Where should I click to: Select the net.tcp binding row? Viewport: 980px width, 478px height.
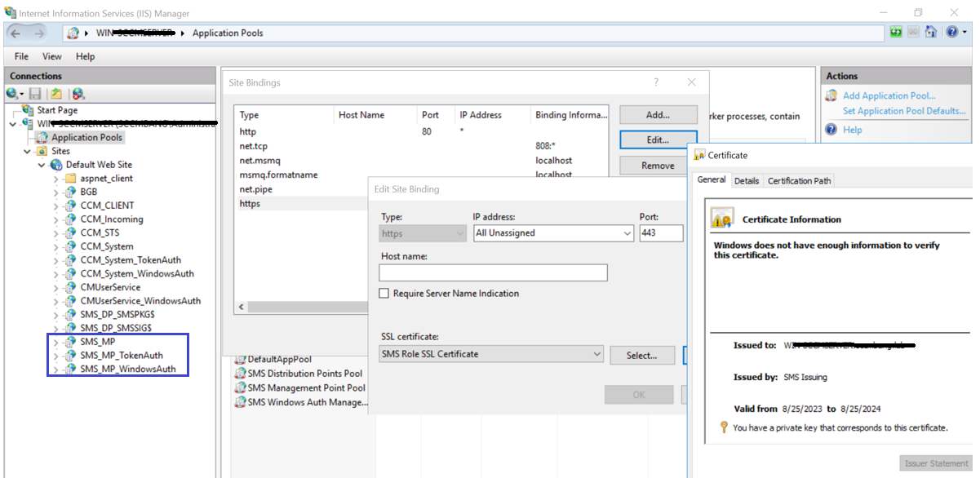(422, 146)
